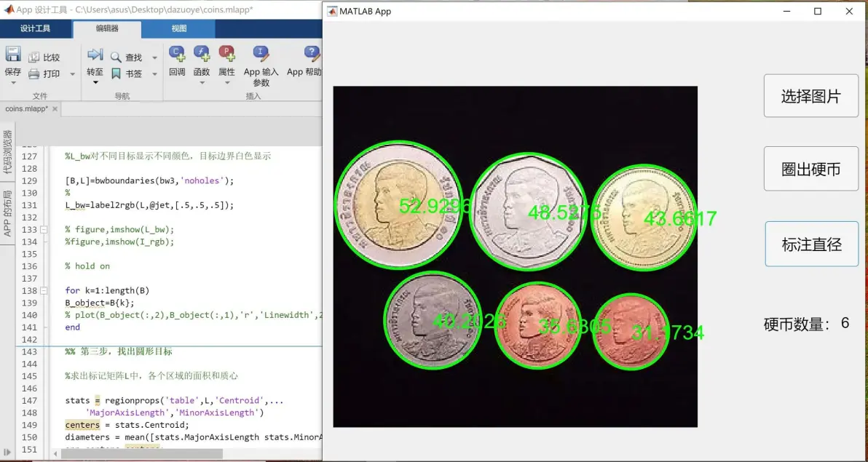Click the Bookmark (书签) button
868x462 pixels.
tap(127, 73)
